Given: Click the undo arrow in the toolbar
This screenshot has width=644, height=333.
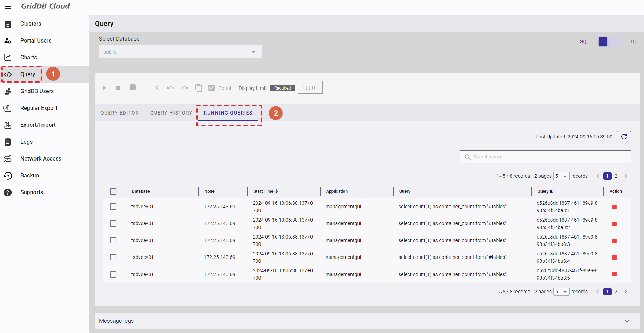Looking at the screenshot, I should [x=171, y=88].
